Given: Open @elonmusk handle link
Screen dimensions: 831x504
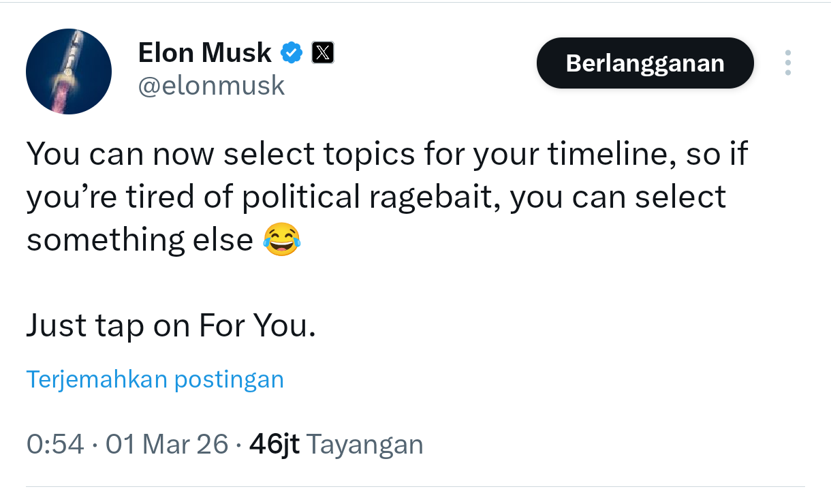Looking at the screenshot, I should 212,85.
